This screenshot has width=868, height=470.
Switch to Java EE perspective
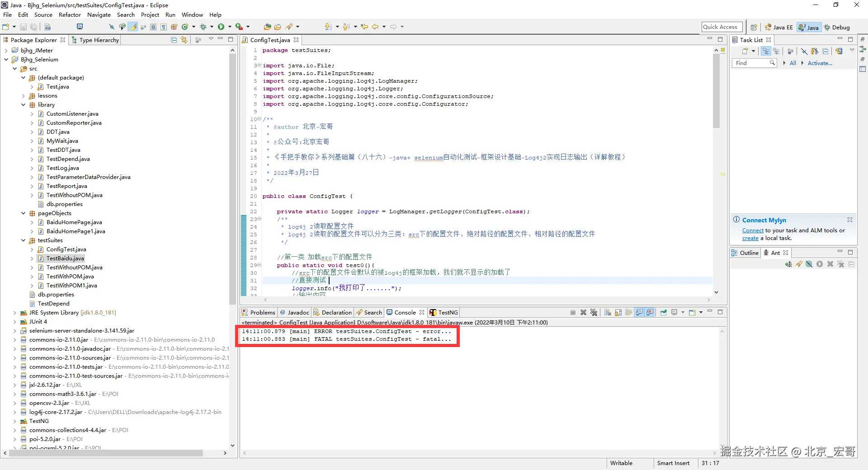[779, 27]
